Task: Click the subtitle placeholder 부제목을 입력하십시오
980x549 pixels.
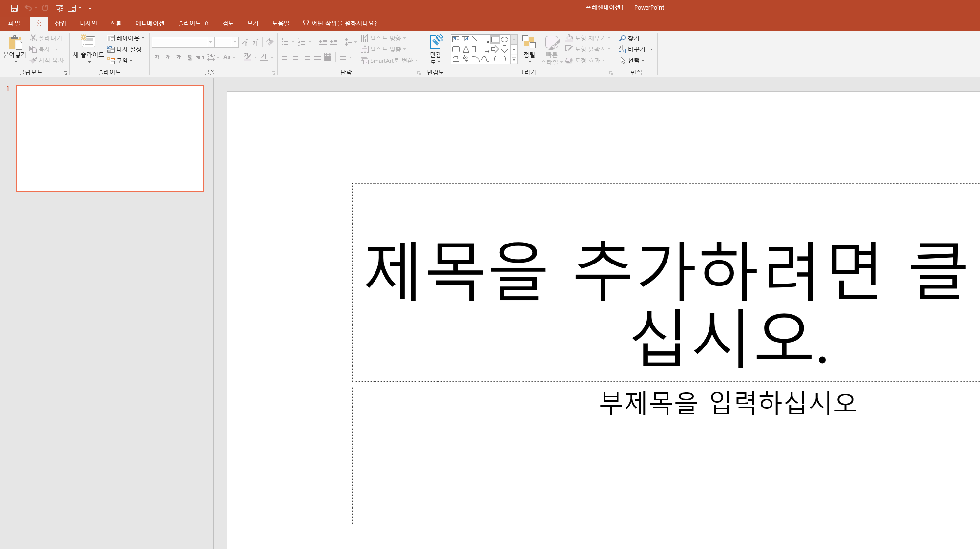Action: 728,403
